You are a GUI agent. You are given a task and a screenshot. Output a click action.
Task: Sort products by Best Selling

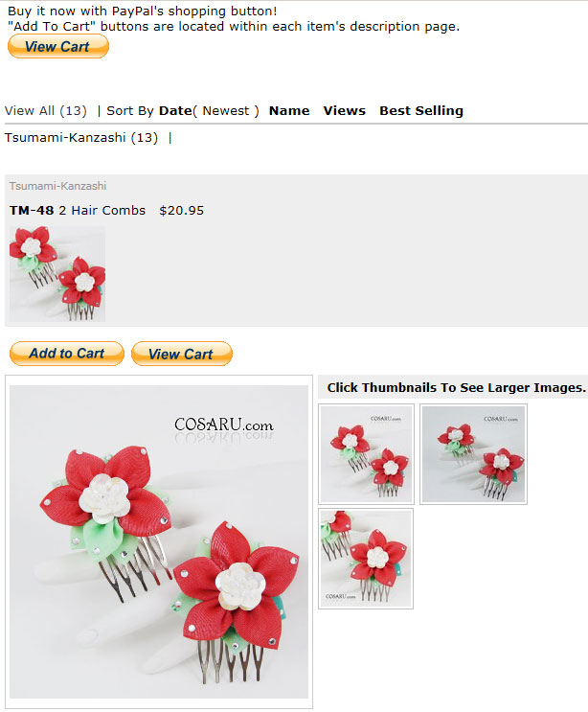[x=421, y=111]
